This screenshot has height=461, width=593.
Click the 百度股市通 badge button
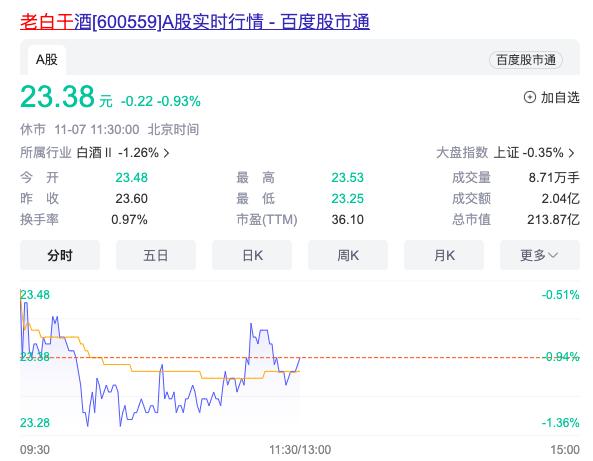coord(526,60)
